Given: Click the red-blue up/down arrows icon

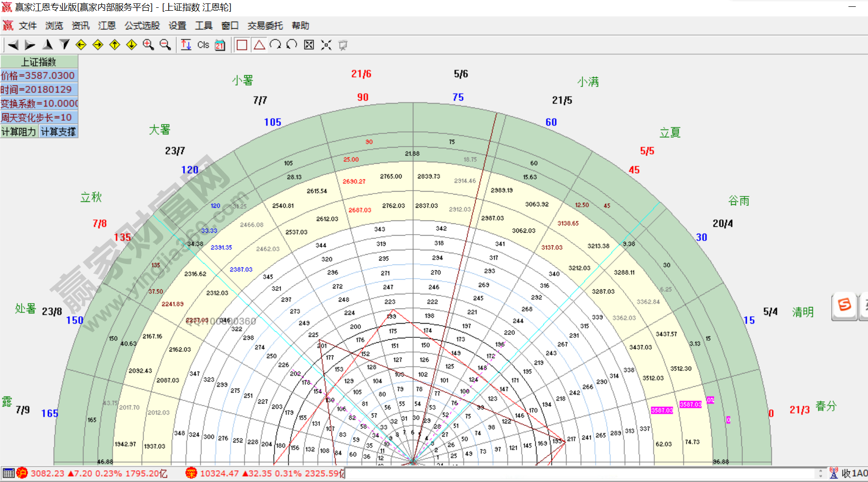Looking at the screenshot, I should coord(186,45).
